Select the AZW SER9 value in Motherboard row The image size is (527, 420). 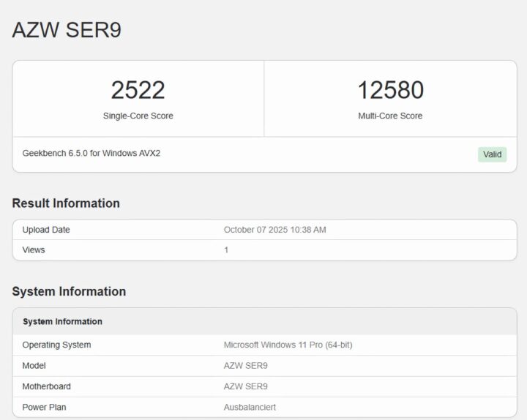pos(246,386)
